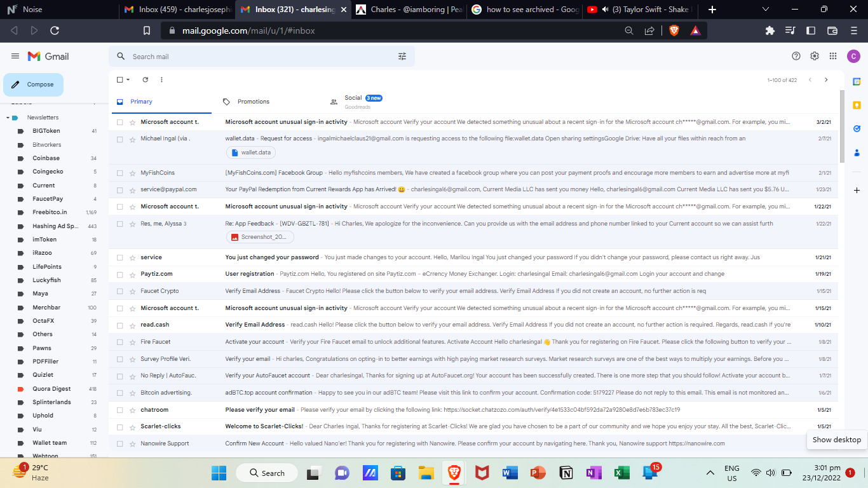Tick the select-all messages checkbox
This screenshot has width=868, height=488.
point(119,79)
